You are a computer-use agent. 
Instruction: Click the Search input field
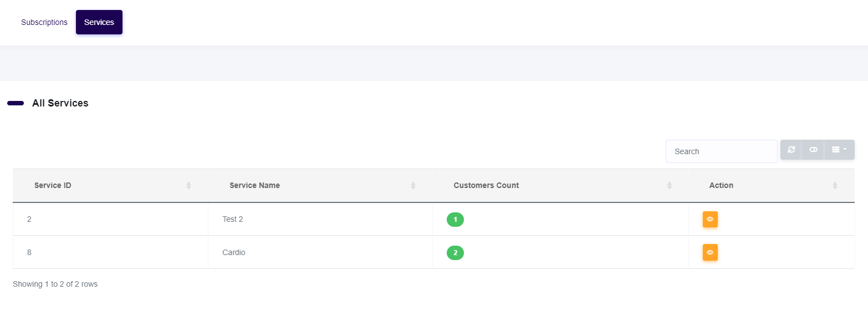721,151
